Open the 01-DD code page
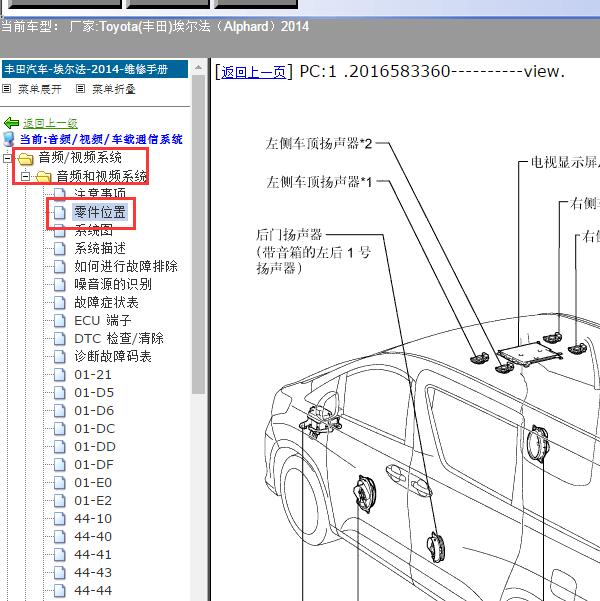Image resolution: width=600 pixels, height=601 pixels. tap(95, 447)
